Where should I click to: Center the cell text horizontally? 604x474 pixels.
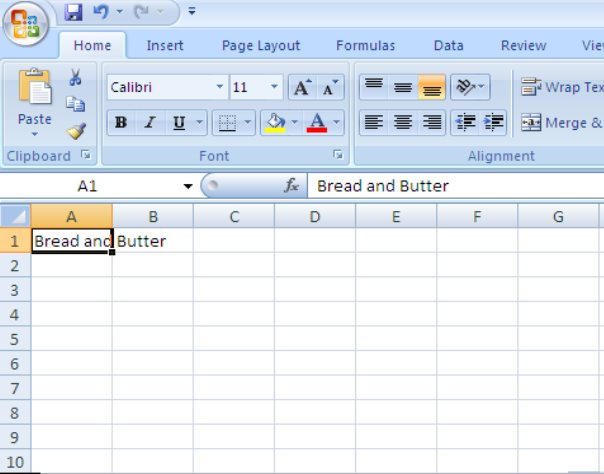[403, 122]
